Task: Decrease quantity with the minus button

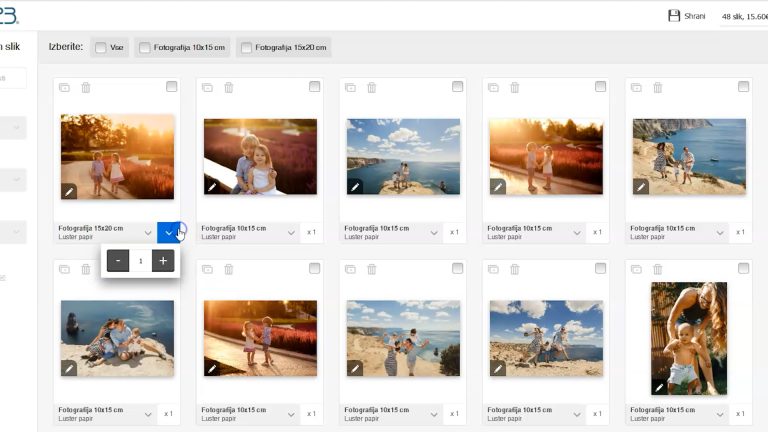Action: 118,261
